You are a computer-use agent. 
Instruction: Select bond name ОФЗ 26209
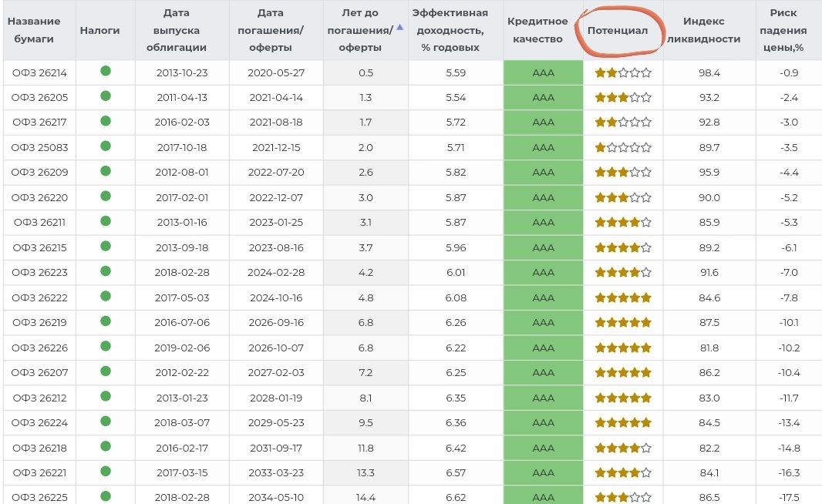(x=40, y=173)
